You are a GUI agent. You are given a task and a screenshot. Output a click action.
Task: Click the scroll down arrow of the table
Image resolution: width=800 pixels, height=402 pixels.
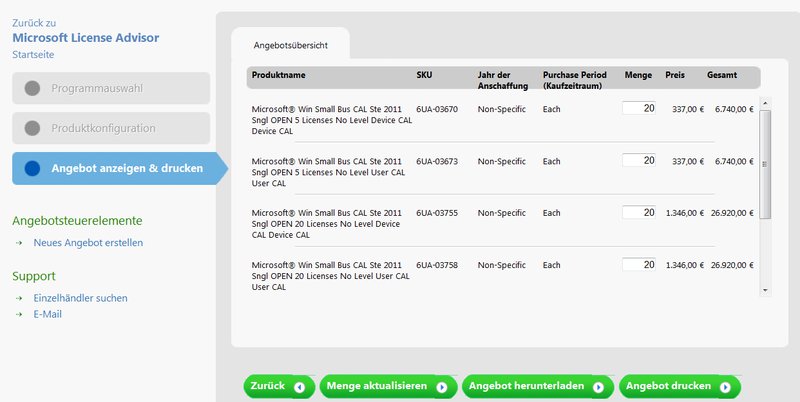tap(765, 290)
